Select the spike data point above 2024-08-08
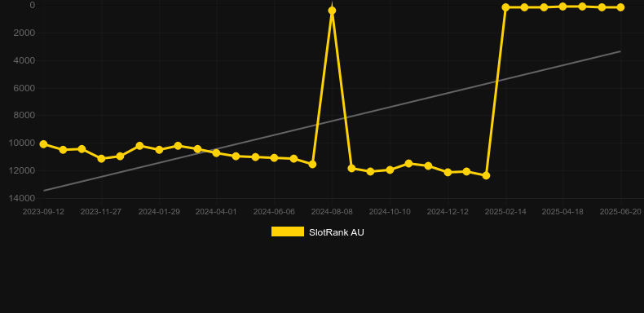This screenshot has height=313, width=644. click(x=332, y=11)
